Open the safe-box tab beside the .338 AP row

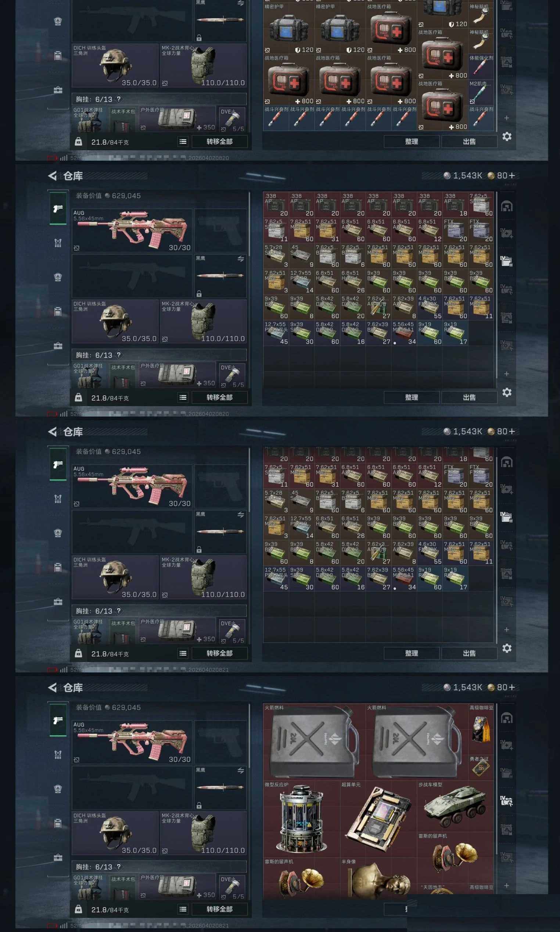pyautogui.click(x=506, y=207)
